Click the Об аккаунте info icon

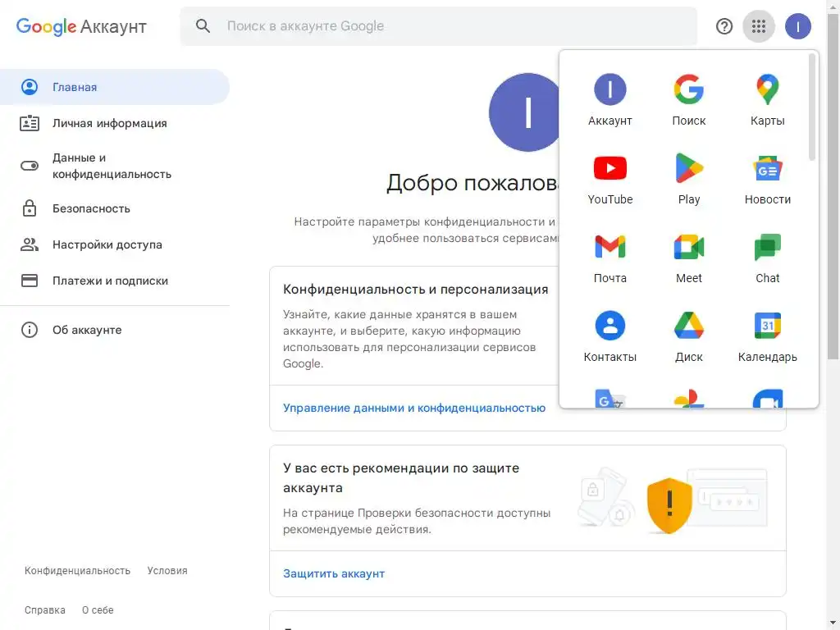30,330
